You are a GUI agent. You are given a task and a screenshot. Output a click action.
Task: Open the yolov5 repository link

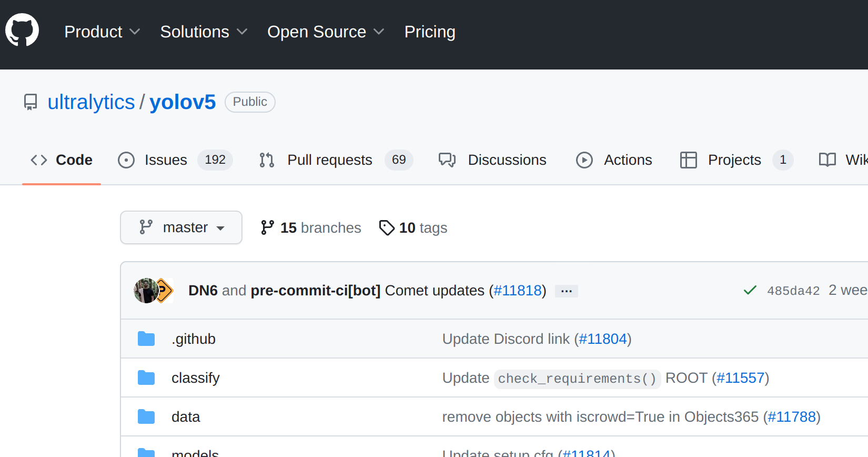click(183, 102)
